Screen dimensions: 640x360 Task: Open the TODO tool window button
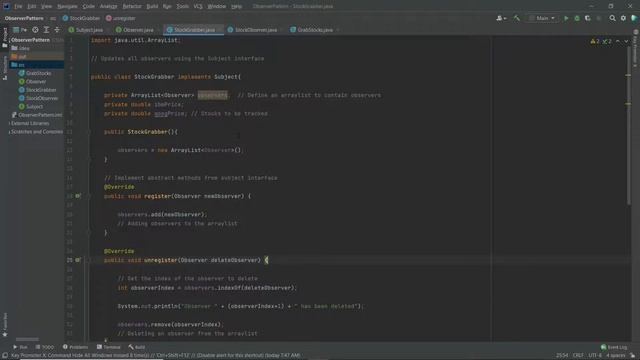tap(44, 347)
